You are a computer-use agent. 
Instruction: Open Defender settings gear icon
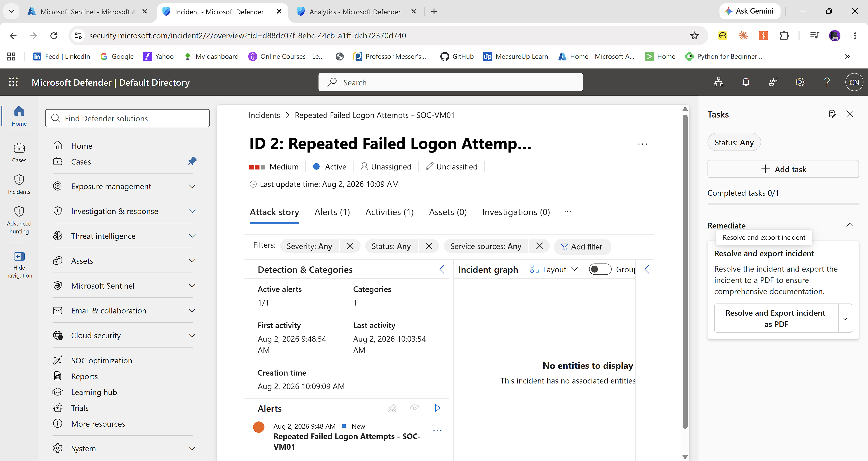pyautogui.click(x=800, y=82)
